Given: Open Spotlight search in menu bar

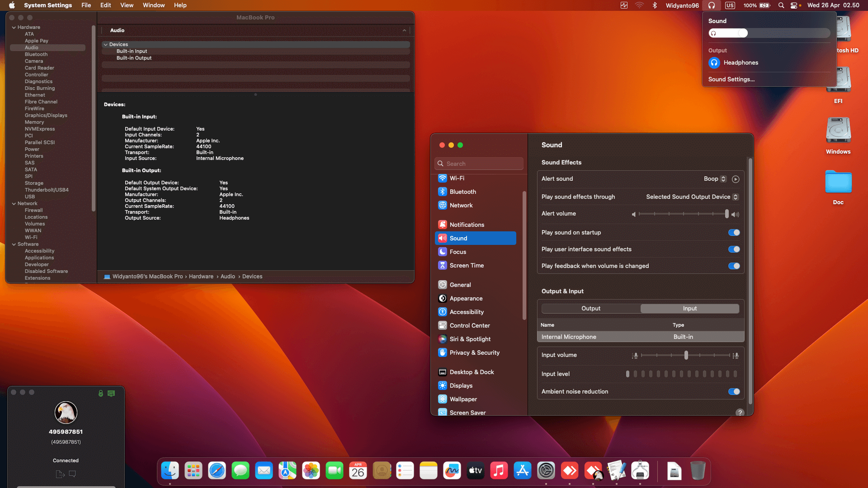Looking at the screenshot, I should coord(781,5).
